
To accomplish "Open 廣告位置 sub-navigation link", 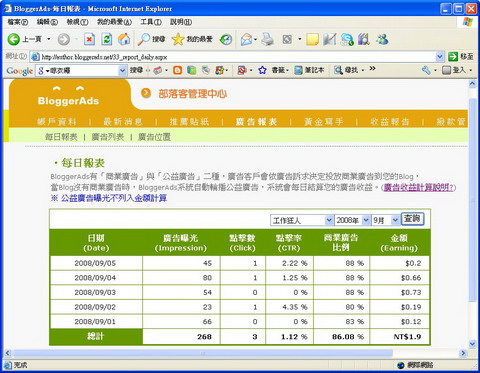I will pos(154,137).
